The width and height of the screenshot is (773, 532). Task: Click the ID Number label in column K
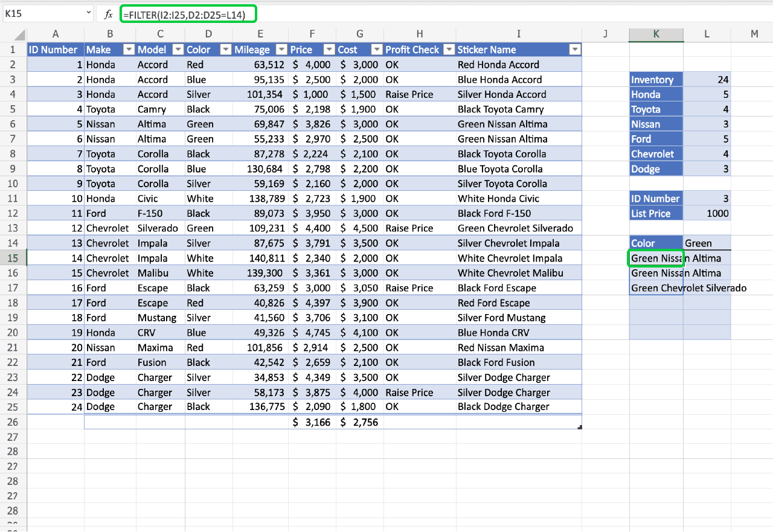pyautogui.click(x=656, y=199)
